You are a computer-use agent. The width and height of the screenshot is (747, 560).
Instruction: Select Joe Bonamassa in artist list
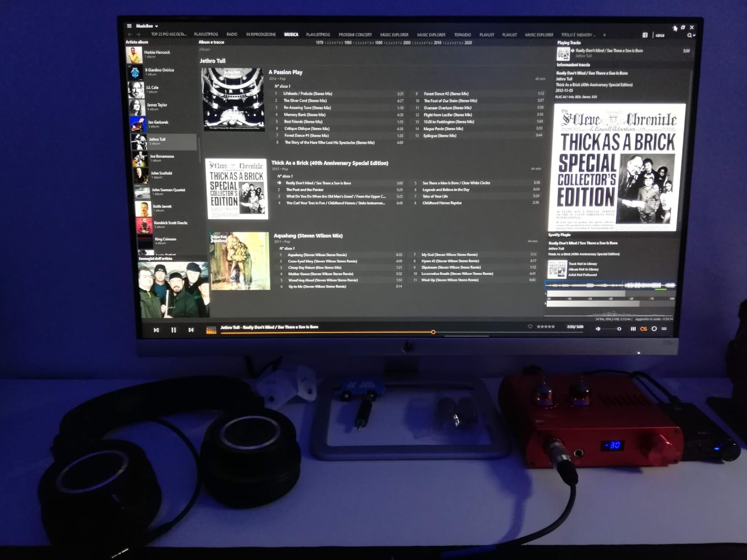pyautogui.click(x=165, y=158)
